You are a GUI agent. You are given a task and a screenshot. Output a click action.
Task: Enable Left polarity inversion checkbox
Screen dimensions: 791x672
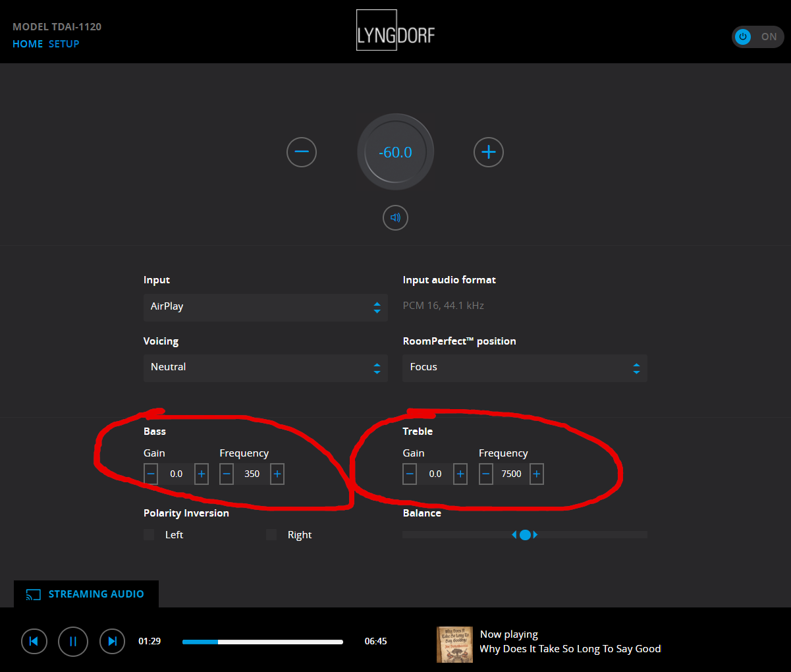tap(149, 534)
